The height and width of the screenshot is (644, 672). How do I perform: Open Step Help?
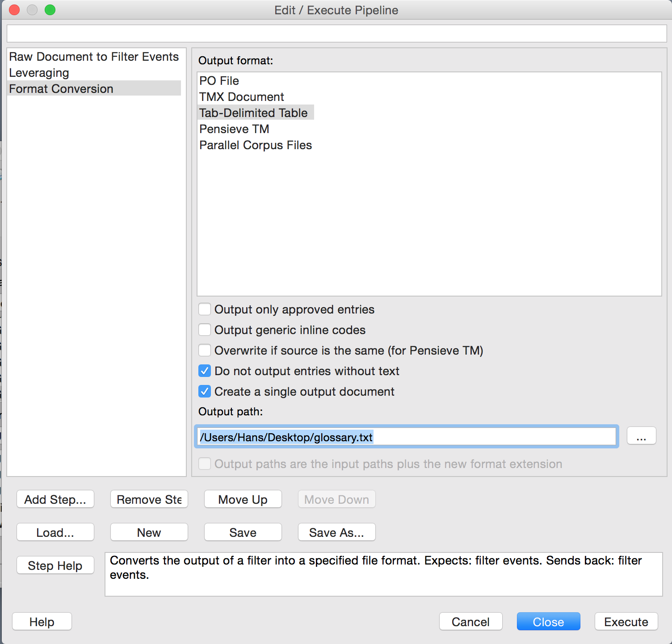(55, 565)
